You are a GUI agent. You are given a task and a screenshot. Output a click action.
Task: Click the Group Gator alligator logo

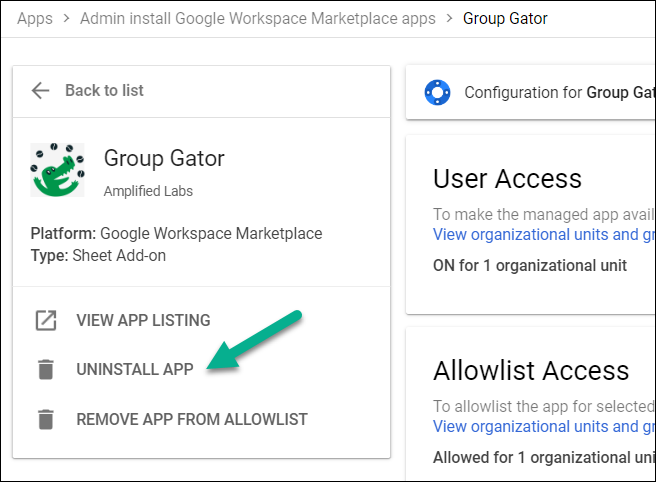[x=57, y=170]
